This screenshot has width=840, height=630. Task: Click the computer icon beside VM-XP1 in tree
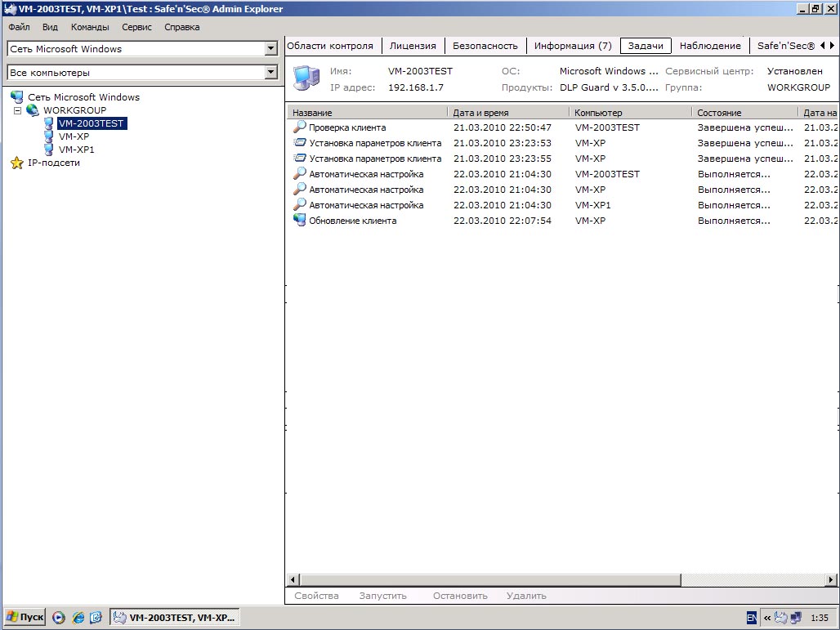point(49,150)
